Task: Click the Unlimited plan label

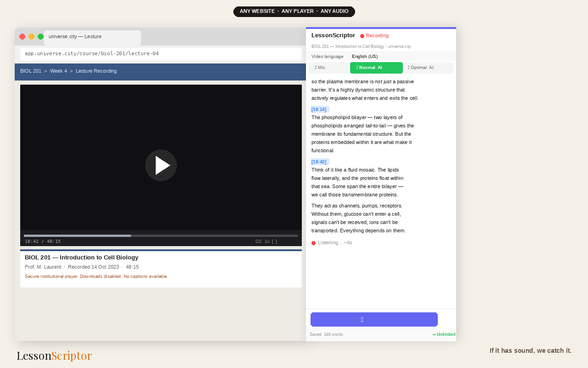Action: (x=444, y=334)
